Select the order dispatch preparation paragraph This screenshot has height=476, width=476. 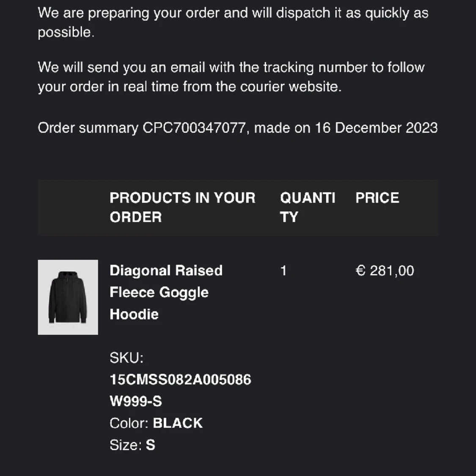tap(233, 22)
